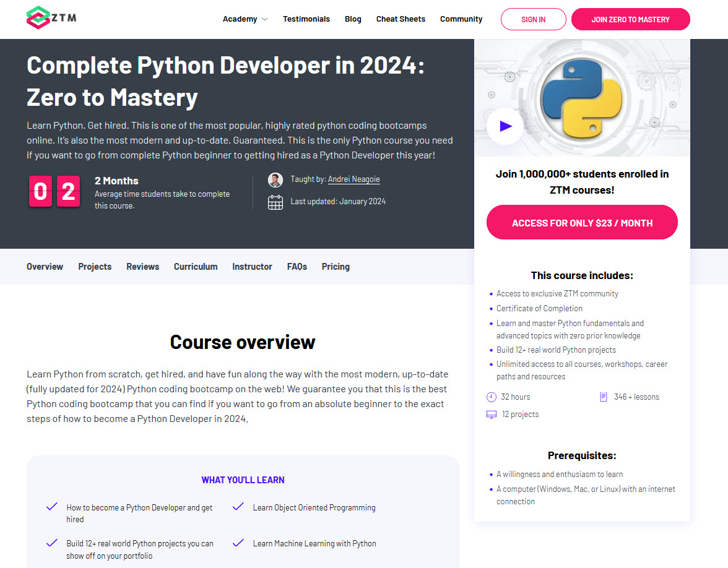This screenshot has width=728, height=568.
Task: Visit the Community page
Action: click(x=461, y=19)
